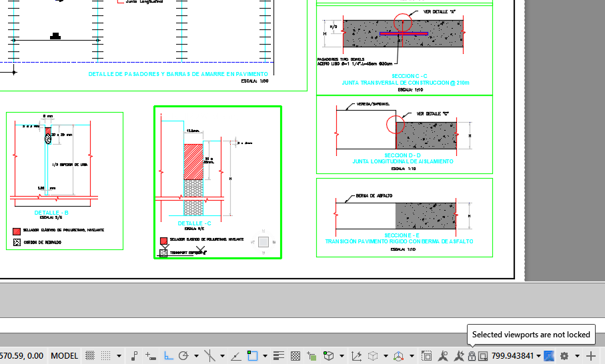Open snap mode settings dropdown arrow
This screenshot has width=605, height=364.
tap(119, 356)
